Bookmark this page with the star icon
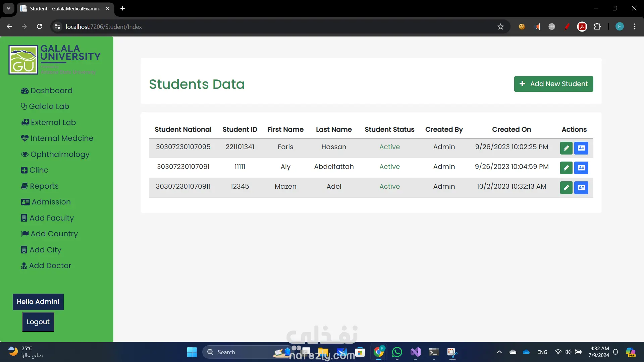The height and width of the screenshot is (362, 644). (500, 27)
